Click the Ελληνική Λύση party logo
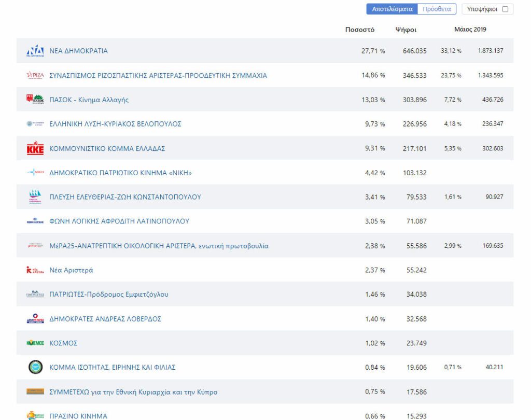The image size is (531, 420). (x=35, y=123)
